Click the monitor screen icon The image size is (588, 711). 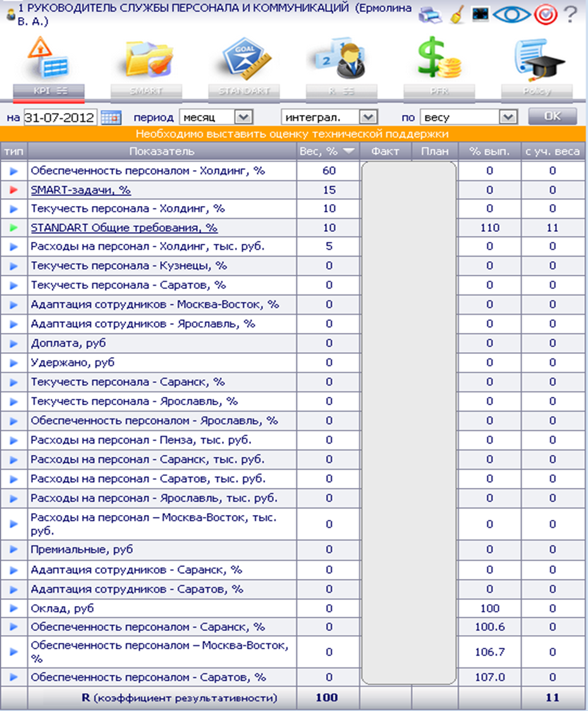(480, 14)
